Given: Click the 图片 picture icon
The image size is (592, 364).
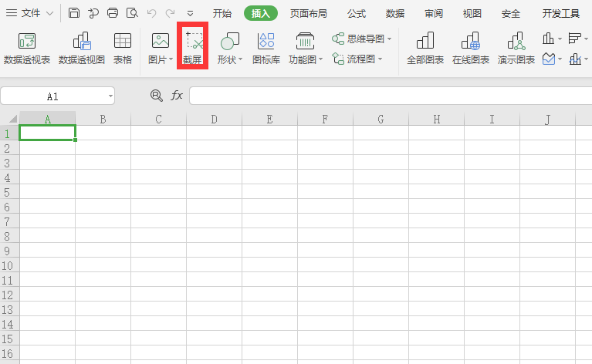Looking at the screenshot, I should 160,40.
